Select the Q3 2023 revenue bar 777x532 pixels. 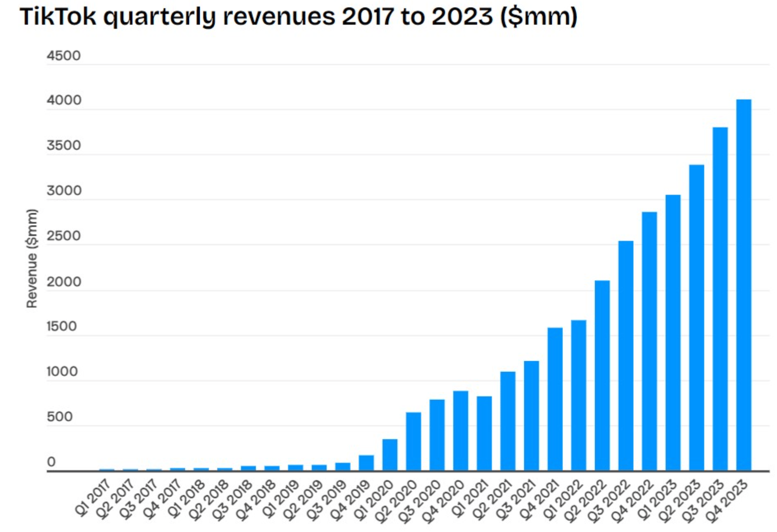(x=720, y=299)
